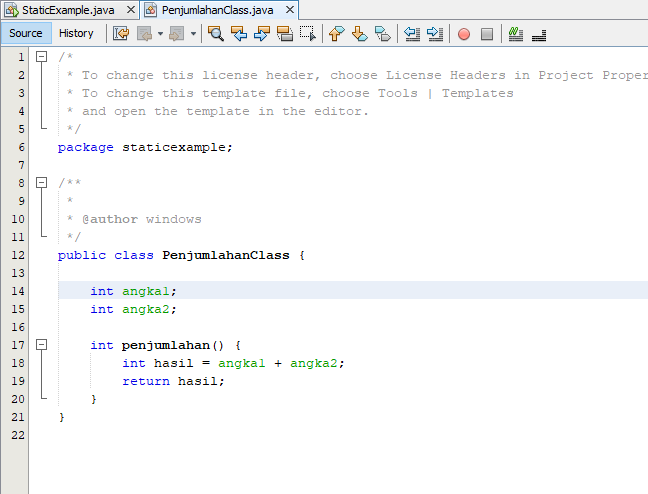
Task: Click line number 22 in gutter
Action: 18,435
